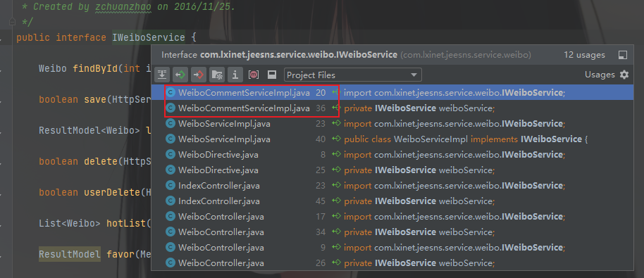This screenshot has height=278, width=644.
Task: Select WeiboController.java line 26 usage
Action: point(392,263)
